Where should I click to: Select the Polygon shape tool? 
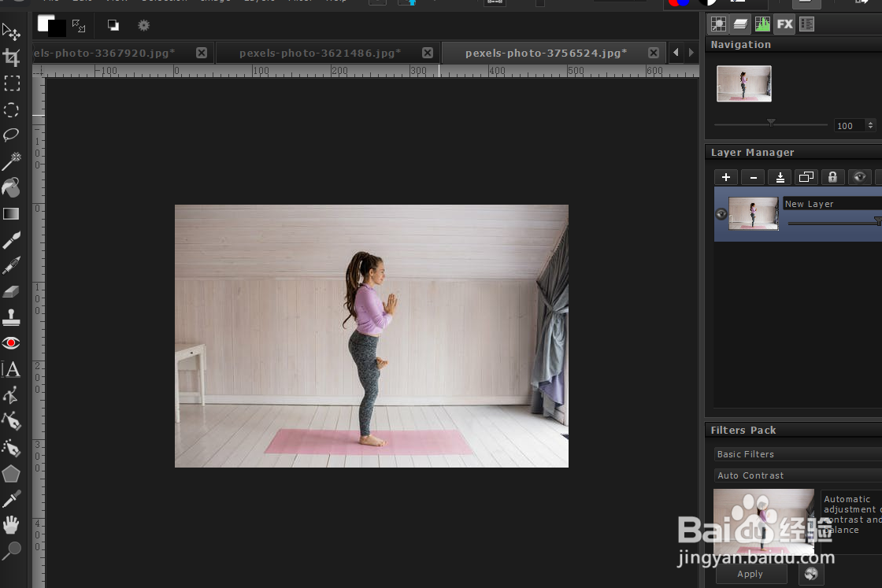(x=11, y=473)
